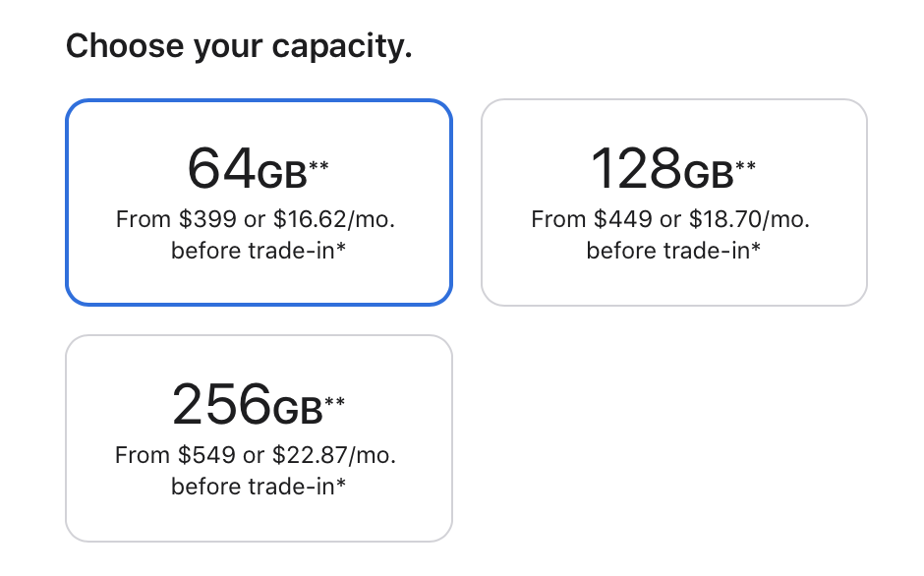The image size is (924, 576).
Task: Click the "Choose your capacity." heading
Action: point(238,45)
